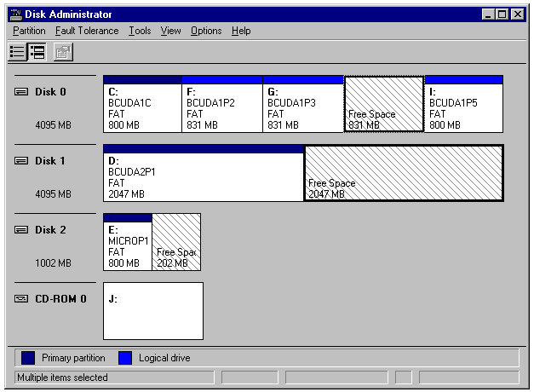Select the J: CD-ROM volume box
The height and width of the screenshot is (392, 534).
point(153,312)
